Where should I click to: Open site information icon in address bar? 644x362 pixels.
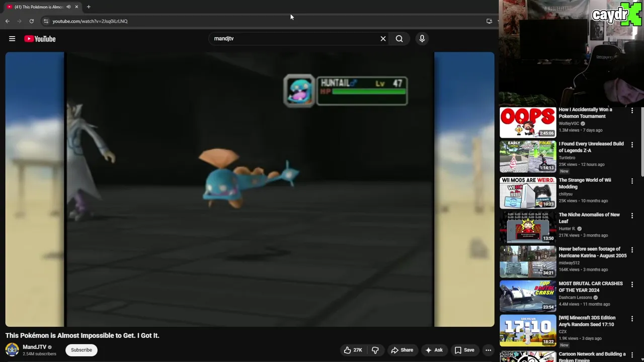46,21
